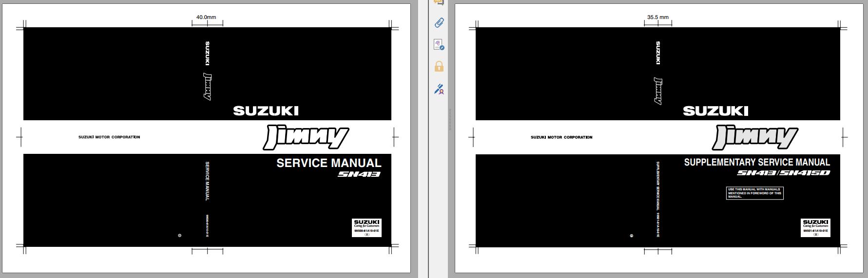Click the SUPPLEMENTARY SERVICE MANUAL title

coord(757,162)
